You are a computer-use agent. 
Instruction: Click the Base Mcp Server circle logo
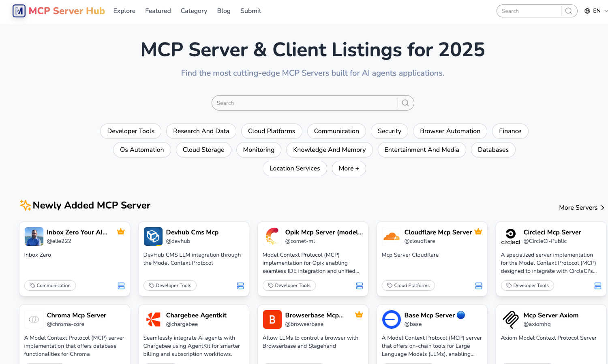point(392,319)
